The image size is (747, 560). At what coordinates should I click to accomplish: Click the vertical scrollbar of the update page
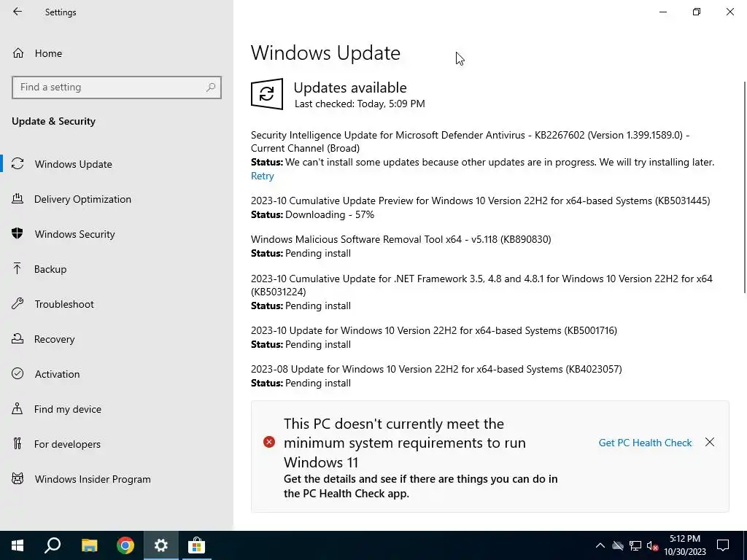745,187
